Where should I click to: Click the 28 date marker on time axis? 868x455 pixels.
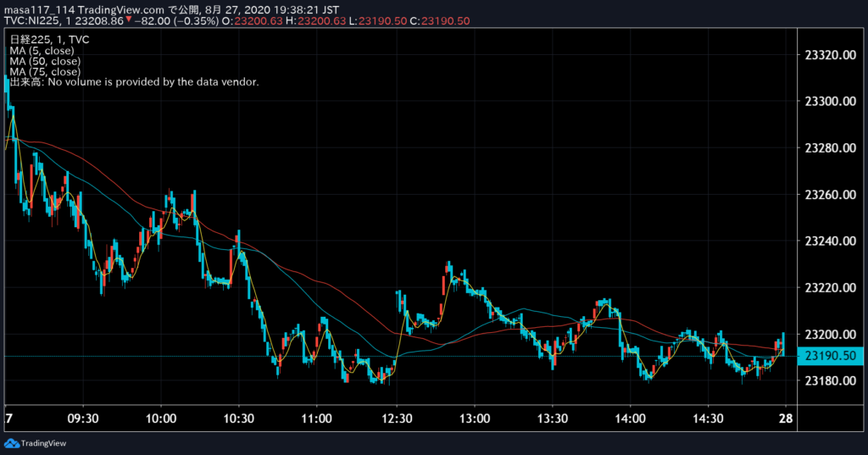pos(786,419)
